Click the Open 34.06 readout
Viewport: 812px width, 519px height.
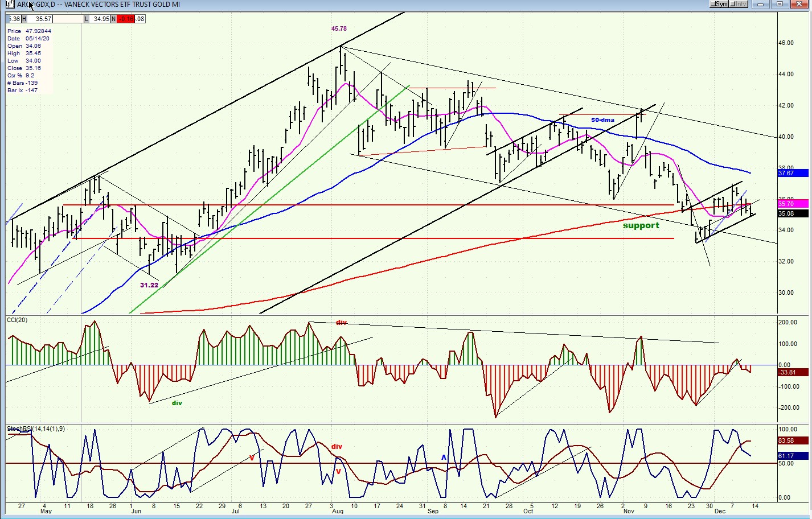pyautogui.click(x=24, y=46)
